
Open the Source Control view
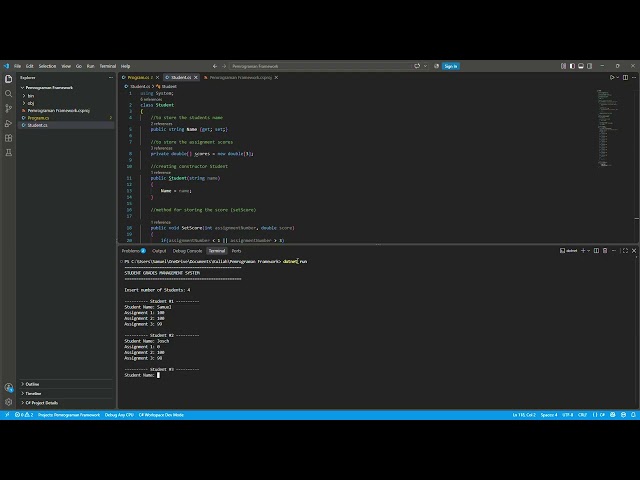9,109
